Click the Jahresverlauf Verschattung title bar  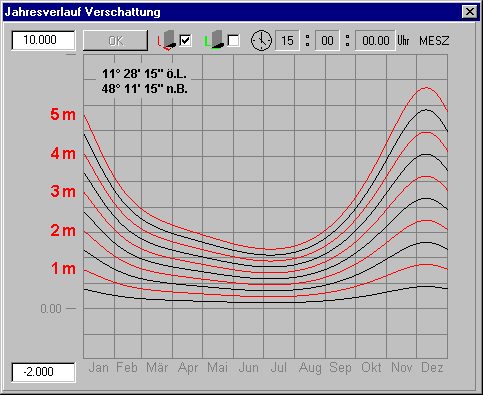pyautogui.click(x=241, y=12)
